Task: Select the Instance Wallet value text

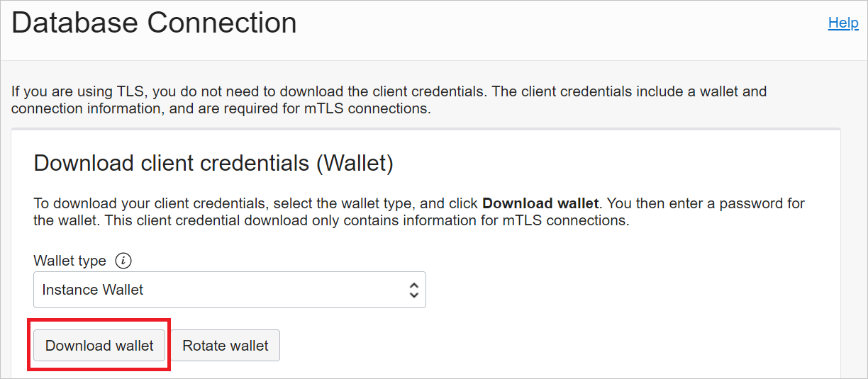Action: [x=93, y=290]
